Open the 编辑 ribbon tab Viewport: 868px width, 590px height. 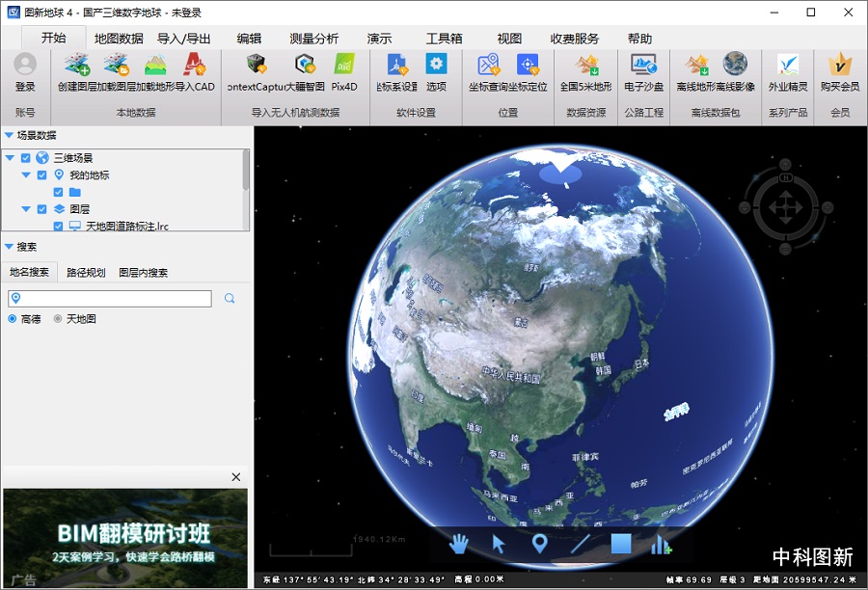point(249,39)
